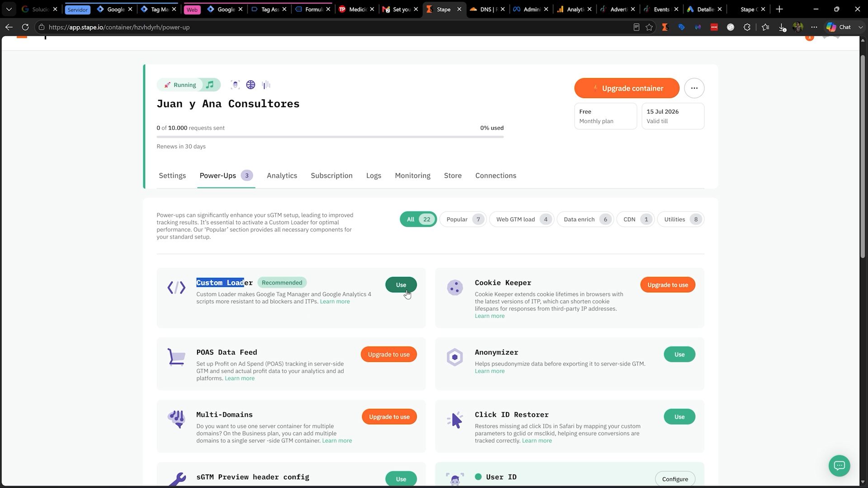Open Learn more link for Custom Loader
Screen dimensions: 868x488
[x=335, y=301]
